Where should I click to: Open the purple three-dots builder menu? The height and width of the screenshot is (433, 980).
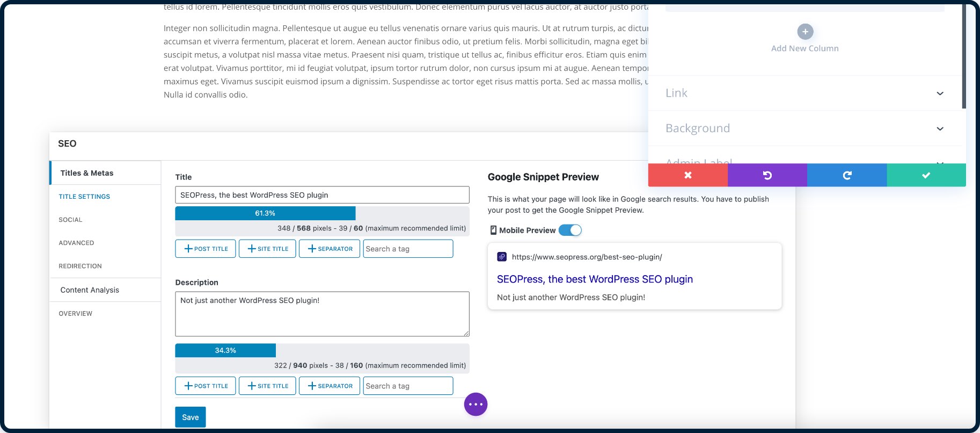coord(476,404)
